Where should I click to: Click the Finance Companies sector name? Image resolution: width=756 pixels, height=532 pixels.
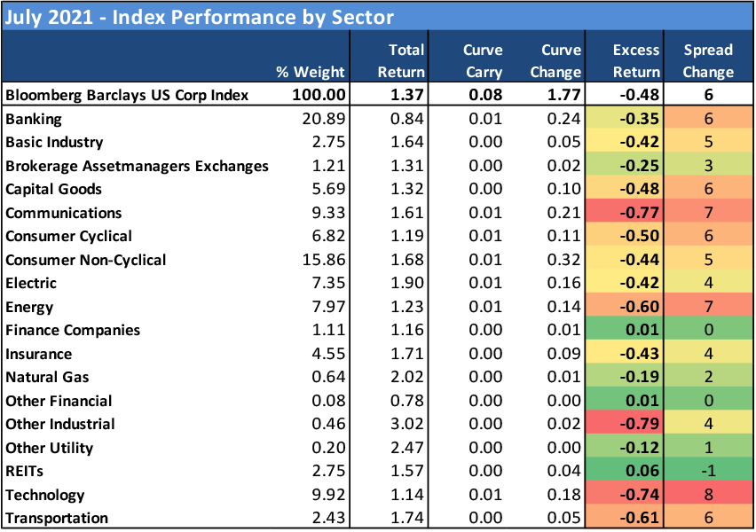[x=73, y=331]
